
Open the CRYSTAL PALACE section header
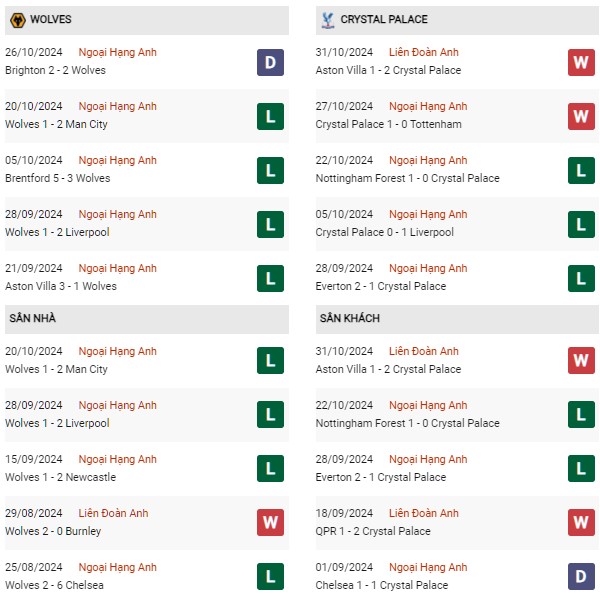[457, 20]
